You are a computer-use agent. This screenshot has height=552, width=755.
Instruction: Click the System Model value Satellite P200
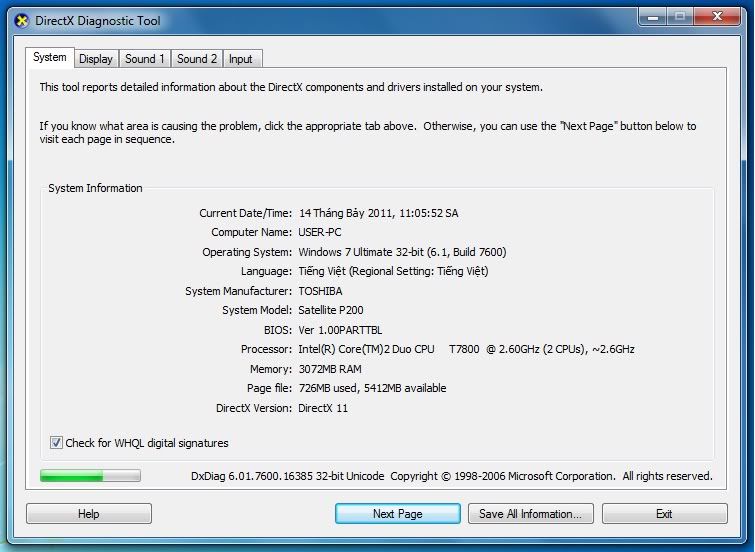click(331, 310)
